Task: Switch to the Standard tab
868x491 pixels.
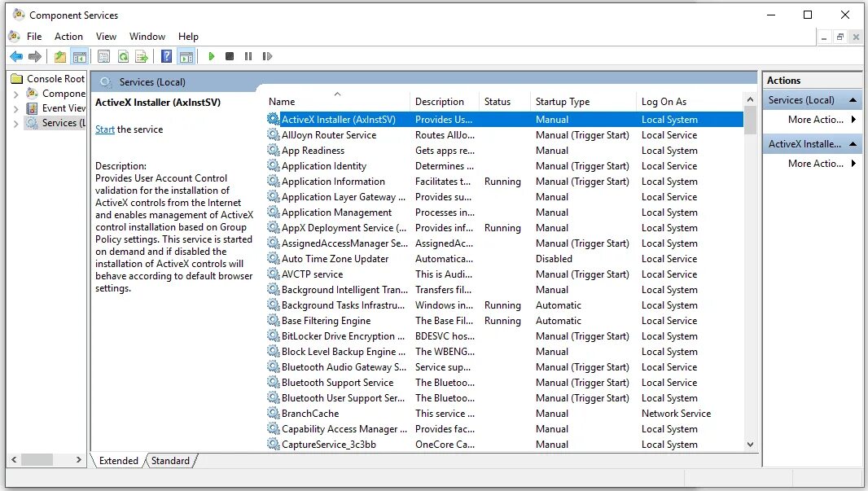Action: [170, 461]
